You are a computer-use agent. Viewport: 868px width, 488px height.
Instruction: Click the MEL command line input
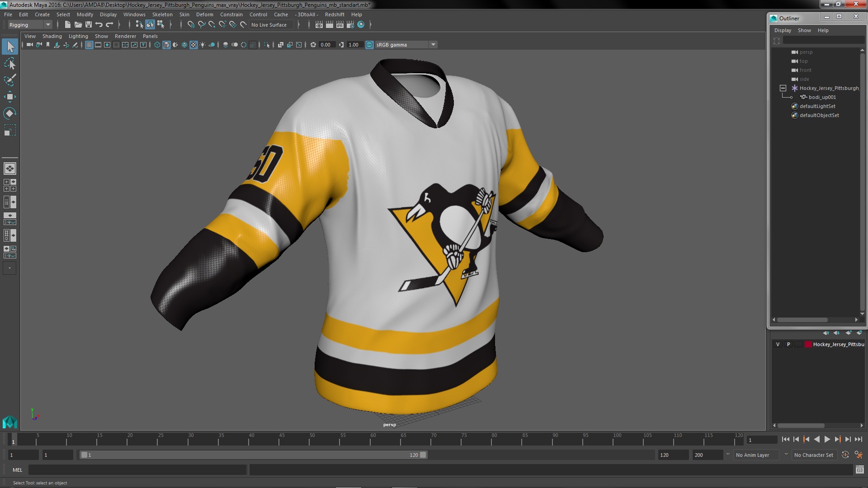[x=137, y=470]
